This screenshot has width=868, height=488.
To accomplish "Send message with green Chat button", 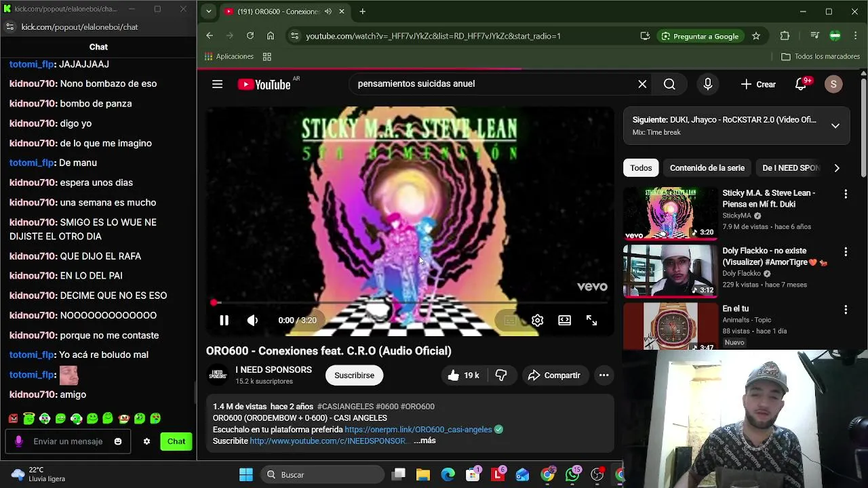I will tap(176, 441).
